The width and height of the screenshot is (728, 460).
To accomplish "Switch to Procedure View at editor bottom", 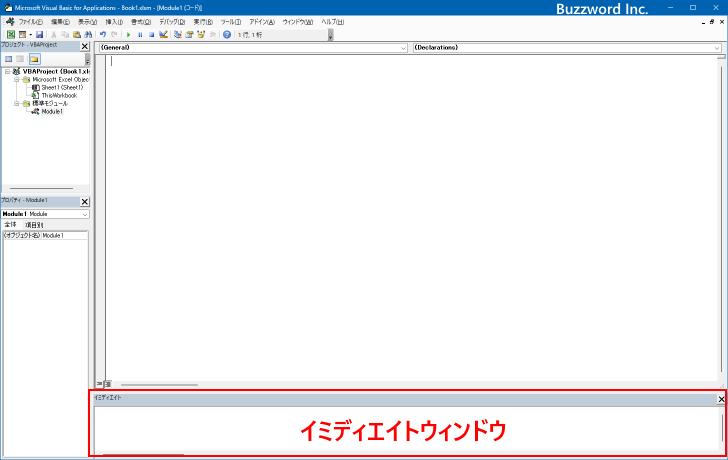I will point(99,384).
